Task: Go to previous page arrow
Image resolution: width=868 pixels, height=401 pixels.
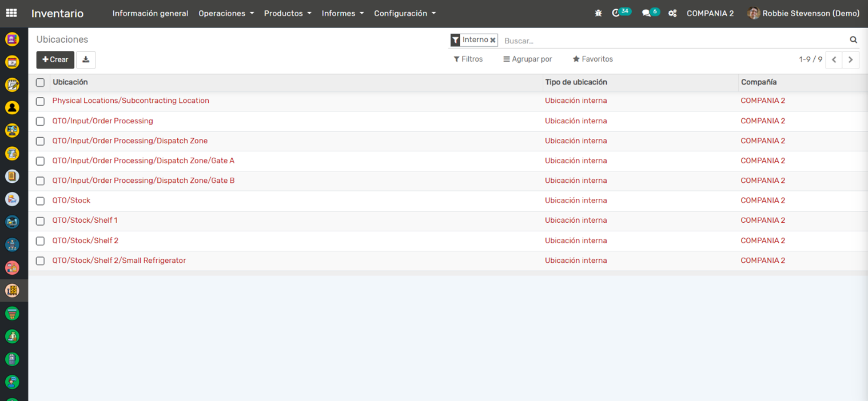Action: pyautogui.click(x=834, y=59)
